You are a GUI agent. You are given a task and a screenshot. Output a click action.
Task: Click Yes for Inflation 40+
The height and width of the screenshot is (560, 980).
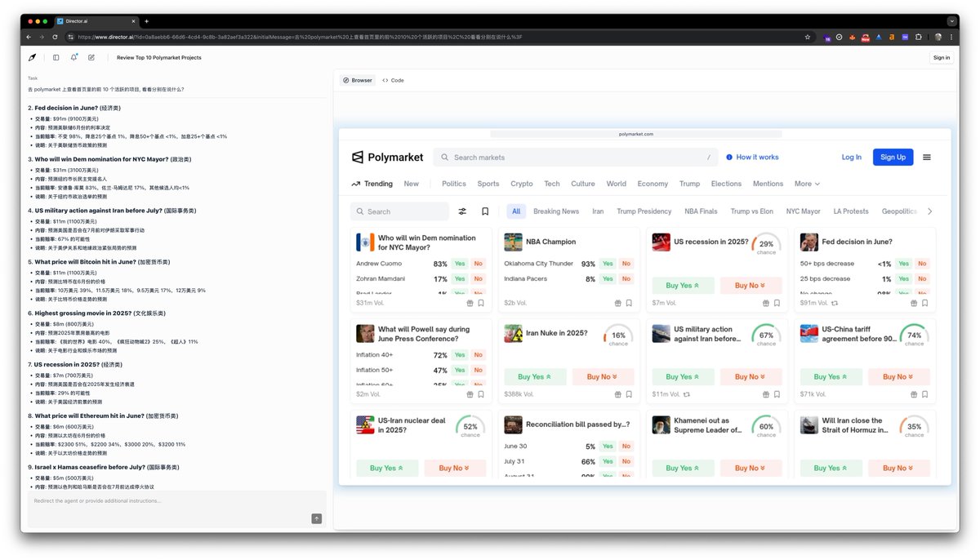(x=460, y=355)
